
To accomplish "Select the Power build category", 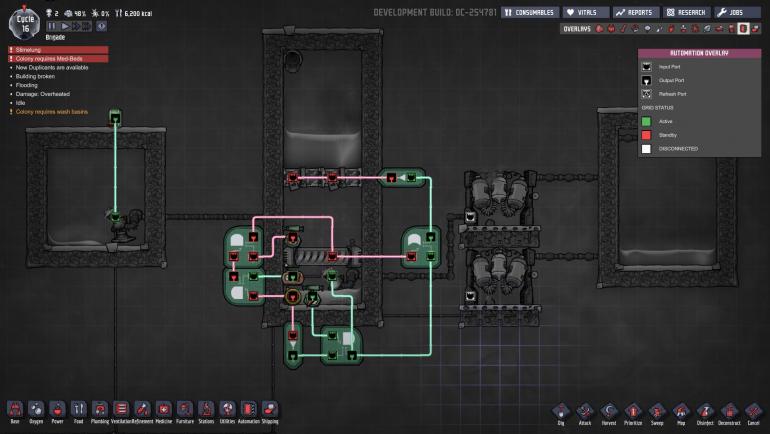I will pyautogui.click(x=57, y=410).
